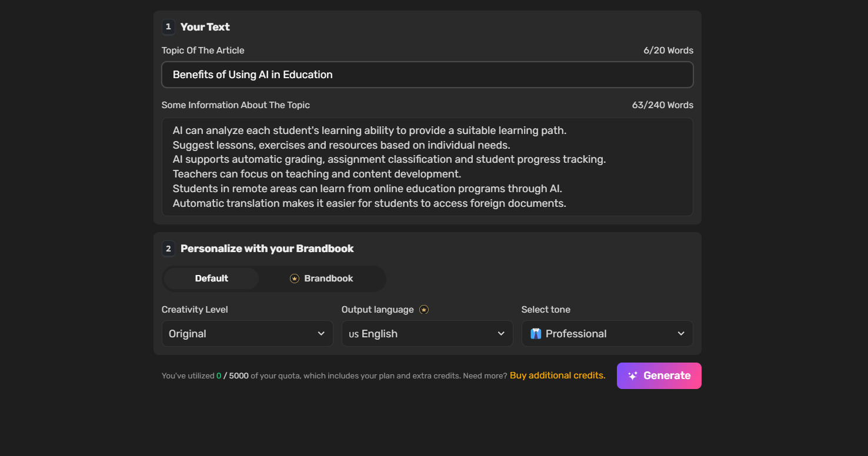This screenshot has width=868, height=456.
Task: Click the line 'AI can analyze each student's learning'
Action: click(x=370, y=130)
